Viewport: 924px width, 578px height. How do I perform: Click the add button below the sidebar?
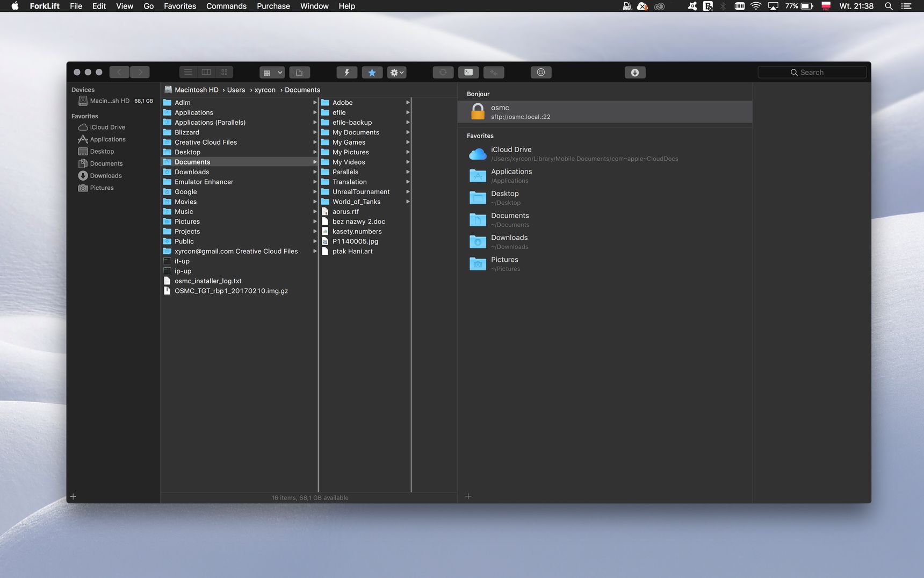tap(73, 497)
